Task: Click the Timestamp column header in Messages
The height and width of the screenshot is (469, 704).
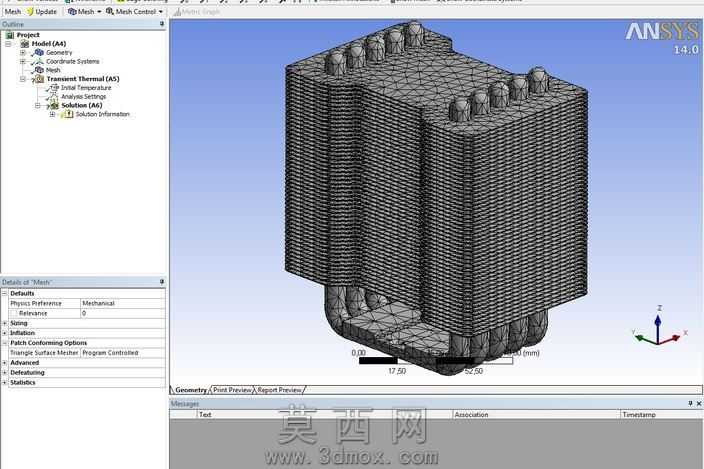Action: 661,415
